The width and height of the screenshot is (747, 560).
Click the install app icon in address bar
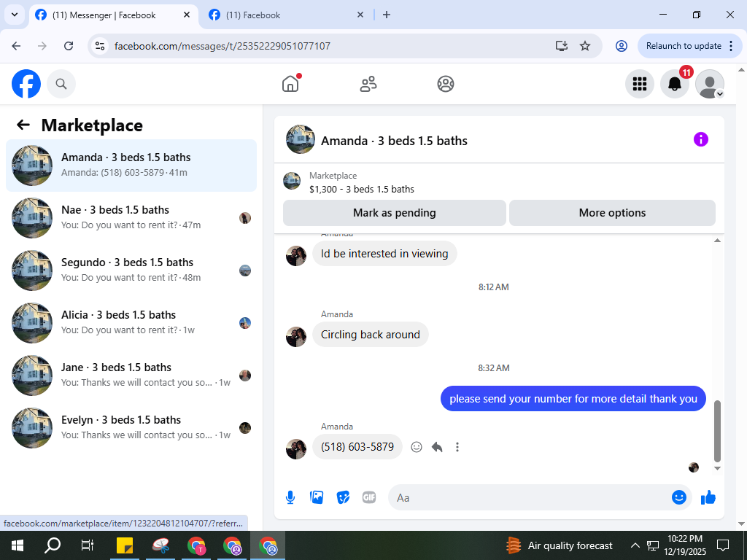click(562, 46)
